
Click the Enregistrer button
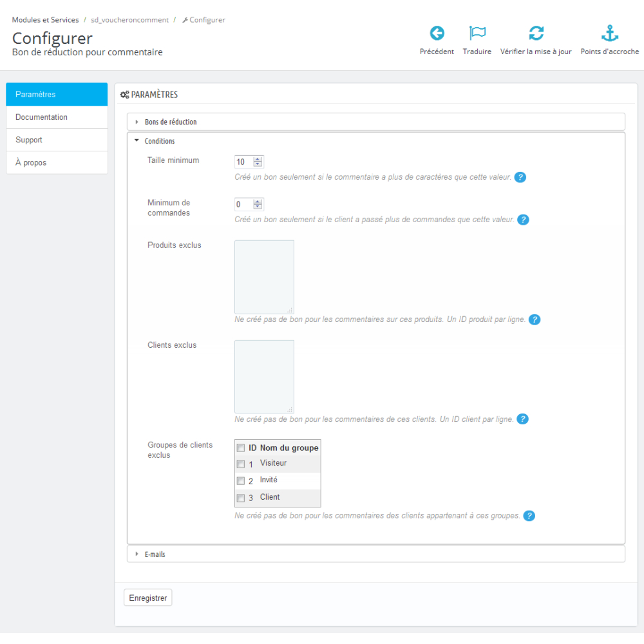point(147,598)
